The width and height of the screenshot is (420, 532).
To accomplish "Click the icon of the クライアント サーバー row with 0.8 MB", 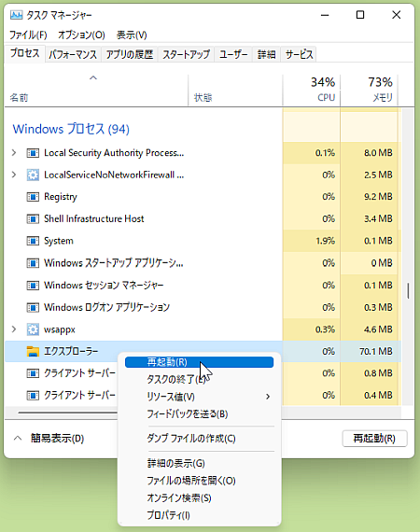I will (33, 373).
